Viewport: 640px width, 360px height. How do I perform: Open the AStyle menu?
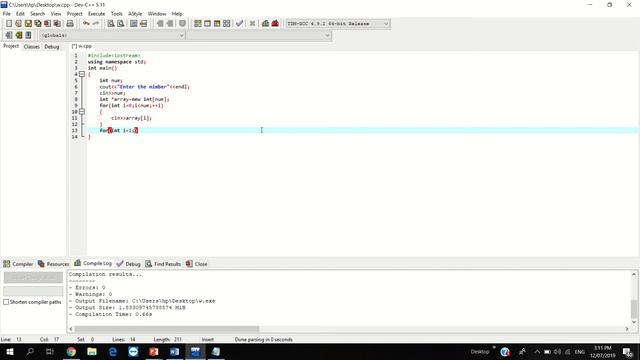135,14
